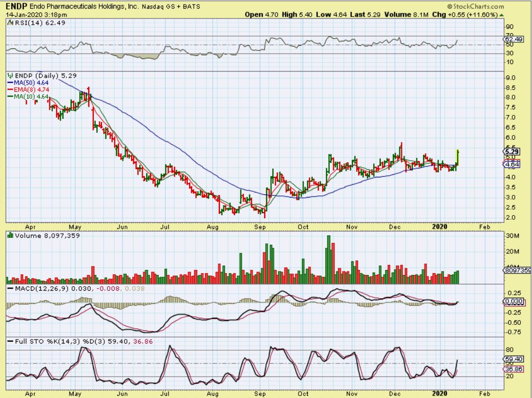Click the ENDP ticker symbol title
This screenshot has width=532, height=398.
pyautogui.click(x=17, y=6)
